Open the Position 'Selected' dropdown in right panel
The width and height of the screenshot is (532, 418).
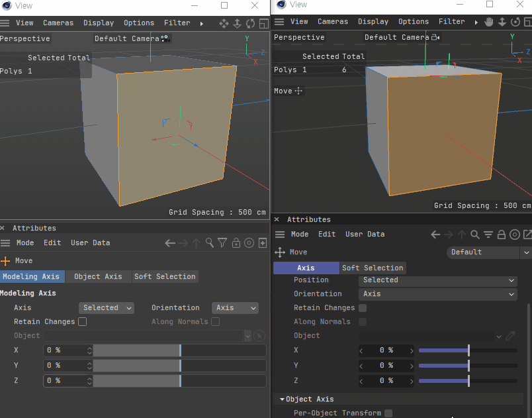click(x=437, y=280)
